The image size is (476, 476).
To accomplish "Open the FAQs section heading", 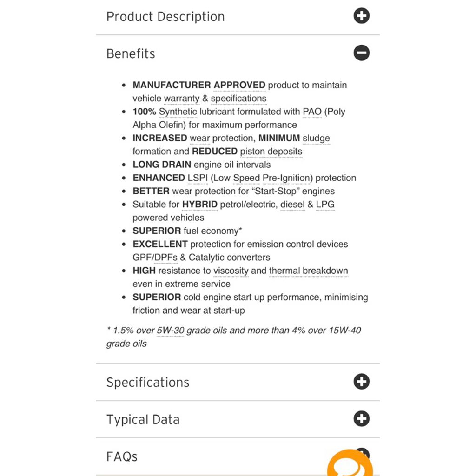I will point(122,456).
